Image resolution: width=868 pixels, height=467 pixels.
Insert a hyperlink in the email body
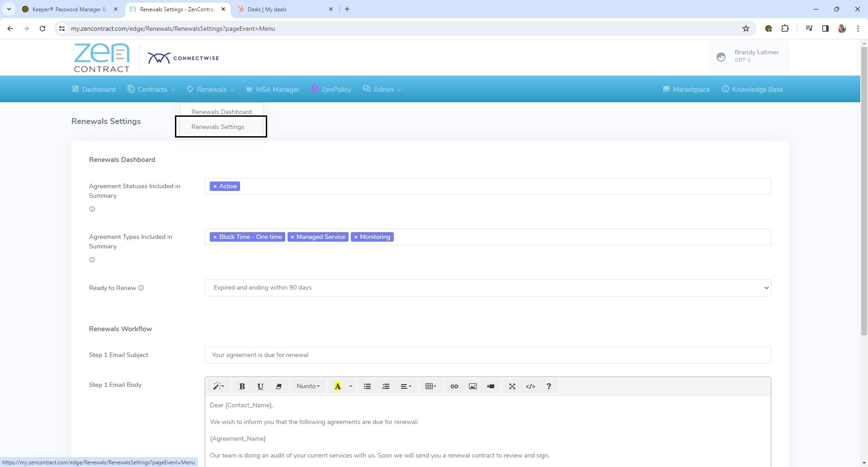(454, 386)
